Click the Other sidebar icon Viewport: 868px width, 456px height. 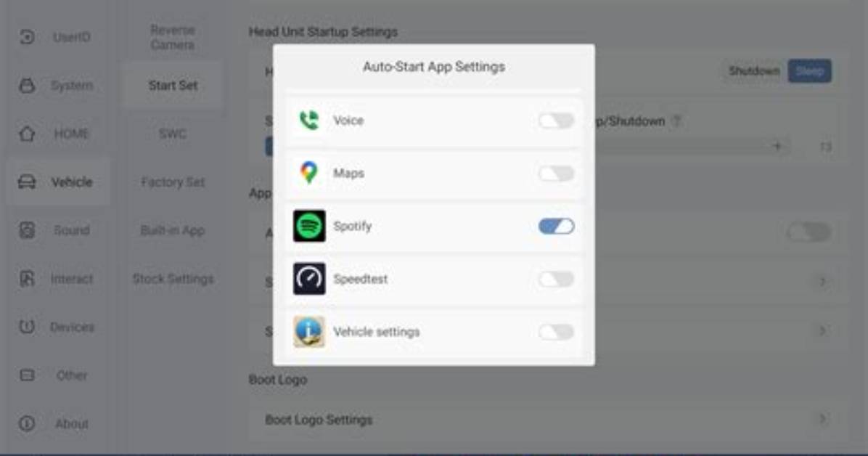tap(27, 375)
